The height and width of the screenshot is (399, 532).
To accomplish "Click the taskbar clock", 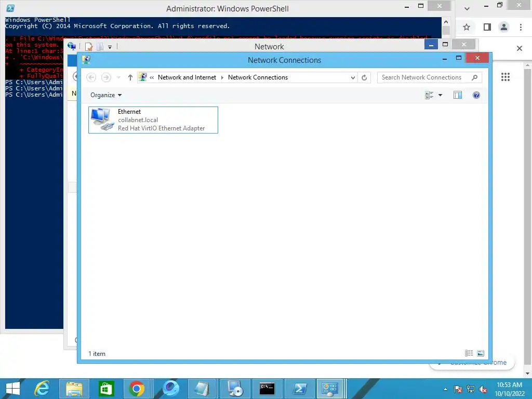I will [x=509, y=389].
